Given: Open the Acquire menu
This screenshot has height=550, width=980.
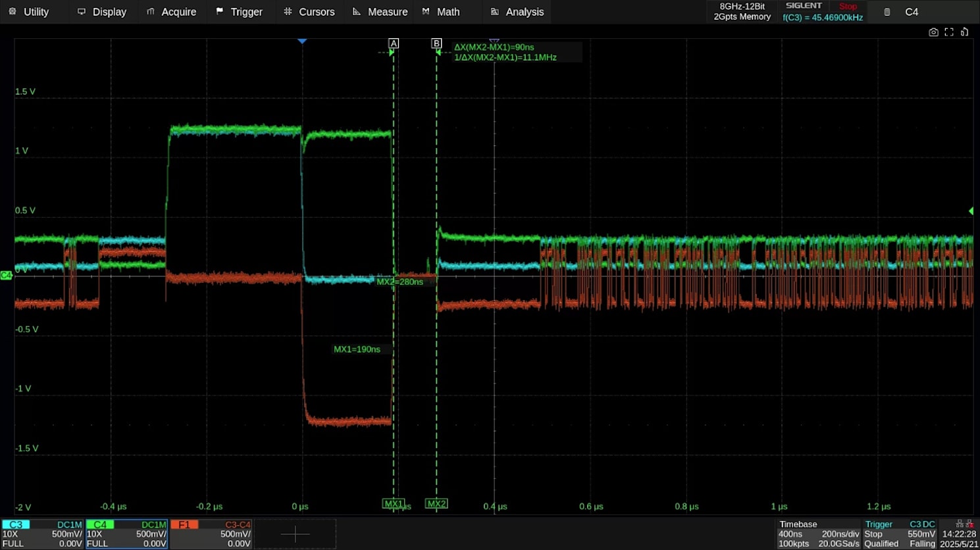Looking at the screenshot, I should coord(171,12).
